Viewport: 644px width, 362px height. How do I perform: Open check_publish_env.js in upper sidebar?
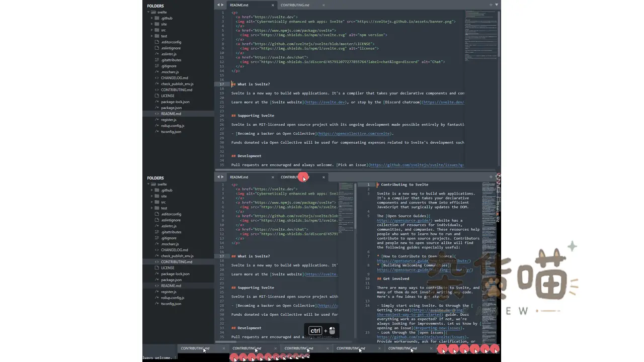coord(177,84)
